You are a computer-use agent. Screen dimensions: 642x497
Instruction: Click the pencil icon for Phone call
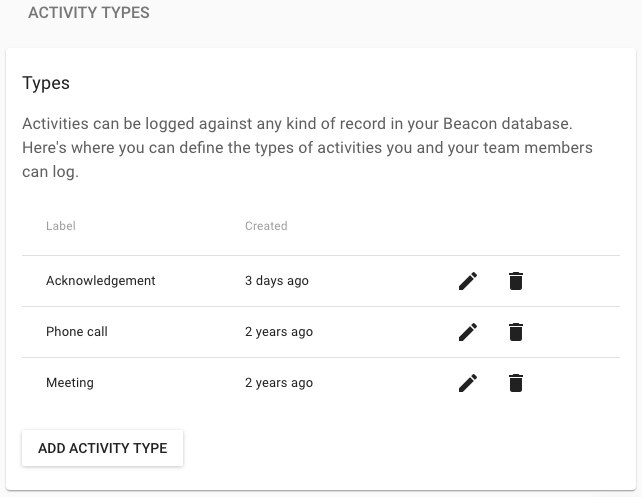point(467,332)
